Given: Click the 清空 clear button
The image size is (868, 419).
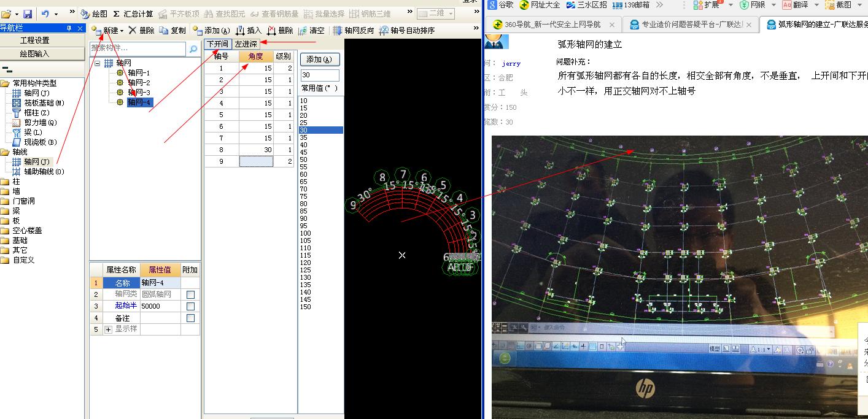Looking at the screenshot, I should 312,30.
